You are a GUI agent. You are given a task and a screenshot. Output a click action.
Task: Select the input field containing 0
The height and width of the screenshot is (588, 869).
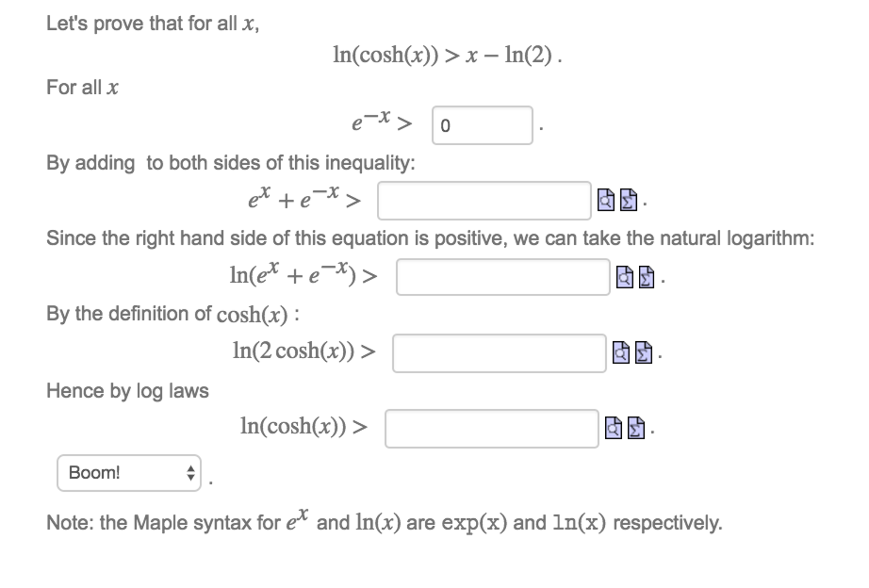(x=482, y=126)
